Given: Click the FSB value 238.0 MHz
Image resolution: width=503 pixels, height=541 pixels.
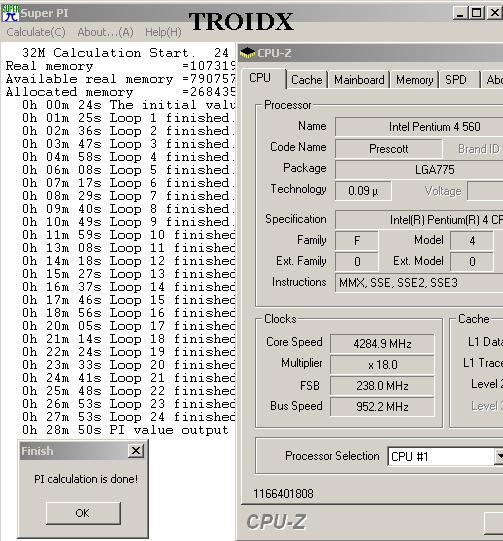Looking at the screenshot, I should [x=382, y=386].
